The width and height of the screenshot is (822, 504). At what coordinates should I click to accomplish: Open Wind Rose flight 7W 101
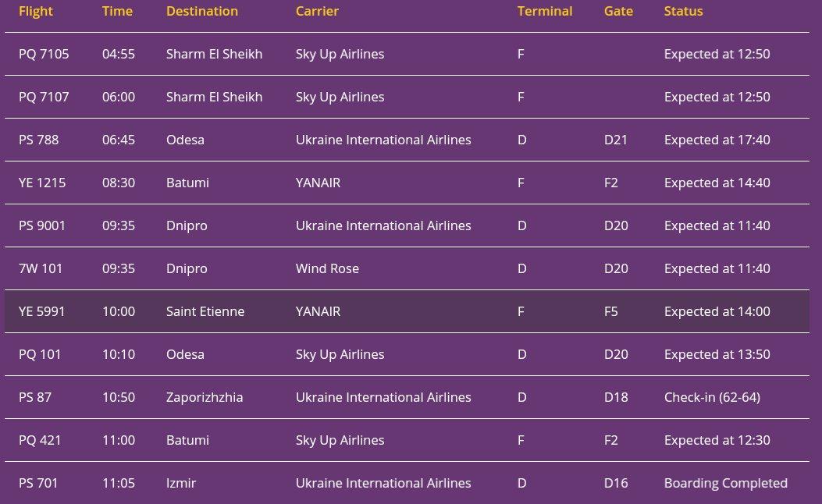point(407,268)
